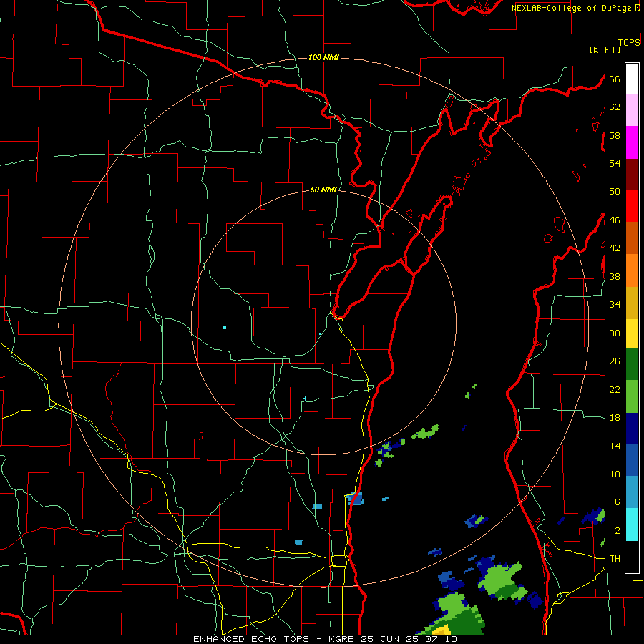Viewport: 644px width, 644px height.
Task: Click the "54" legend value
Action: 615,163
